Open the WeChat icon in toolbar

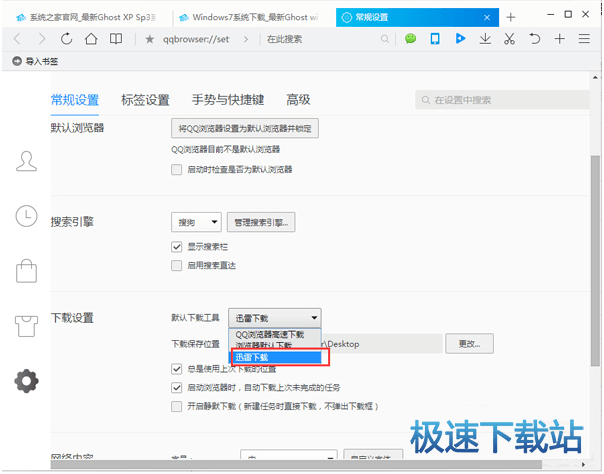click(x=411, y=39)
